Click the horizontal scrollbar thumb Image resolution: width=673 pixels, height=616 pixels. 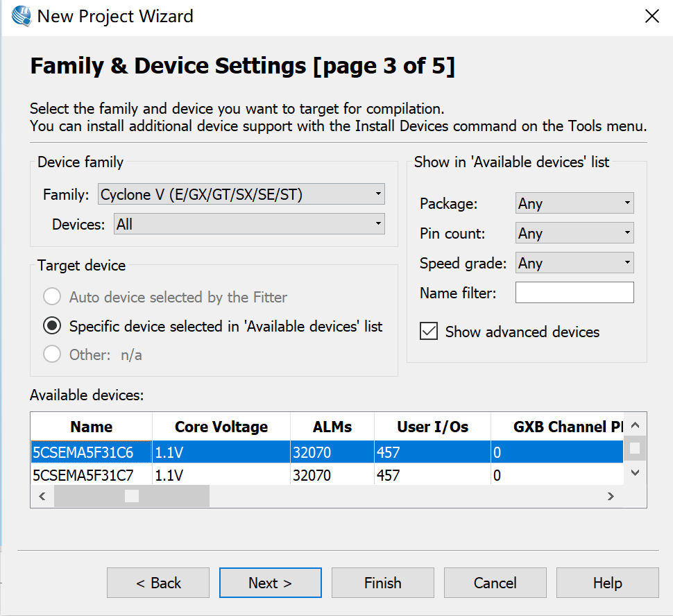coord(132,496)
